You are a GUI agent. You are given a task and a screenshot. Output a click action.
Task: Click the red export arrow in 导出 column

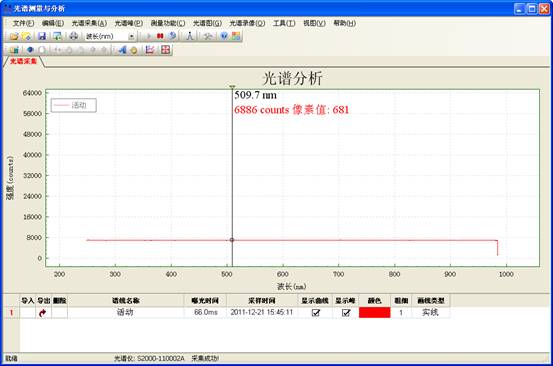[43, 313]
